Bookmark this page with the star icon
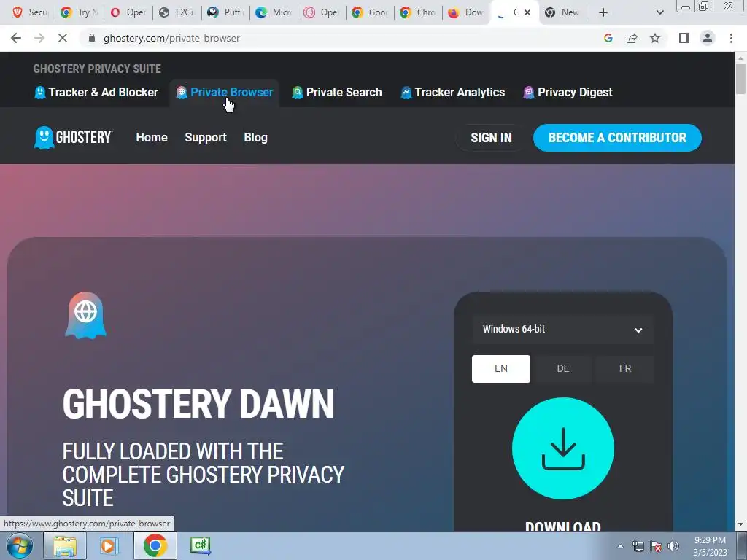The width and height of the screenshot is (747, 560). point(655,38)
